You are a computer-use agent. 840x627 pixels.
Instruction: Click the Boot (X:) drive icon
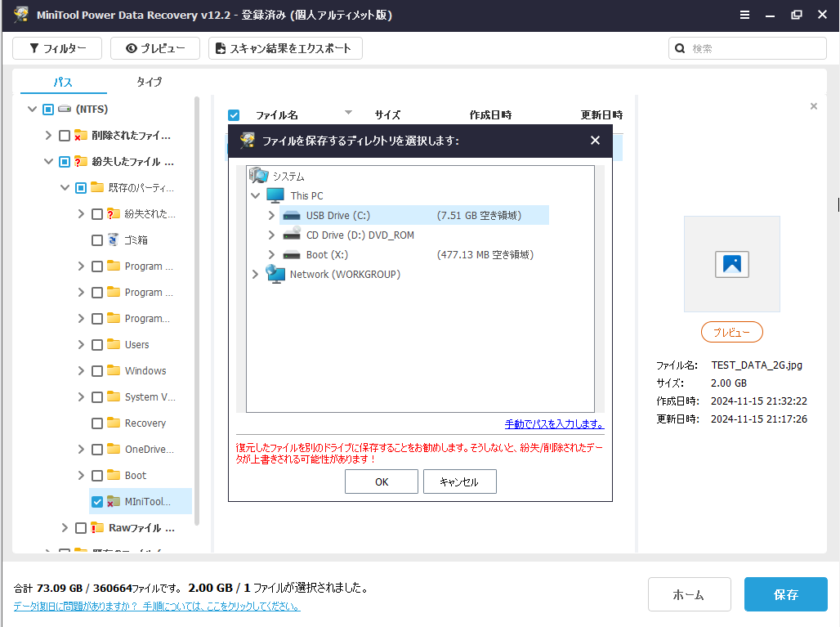tap(292, 254)
